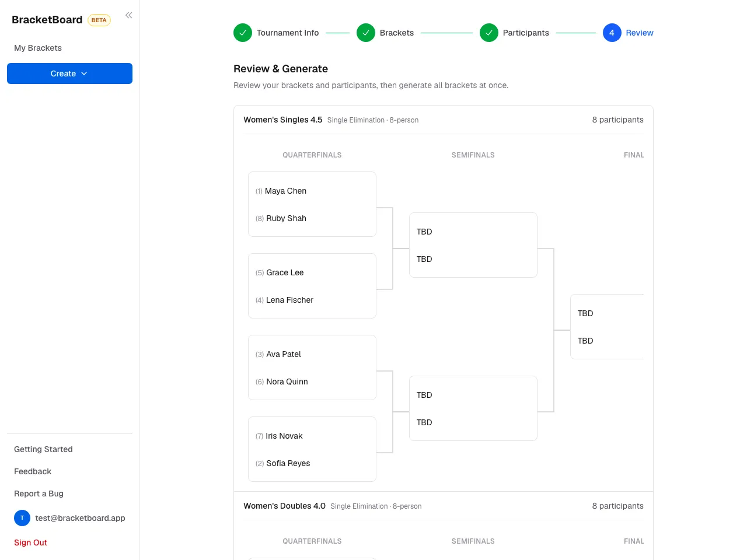Select Ruby Shah in the quarterfinals
Screen dimensions: 747x560
[x=286, y=218]
